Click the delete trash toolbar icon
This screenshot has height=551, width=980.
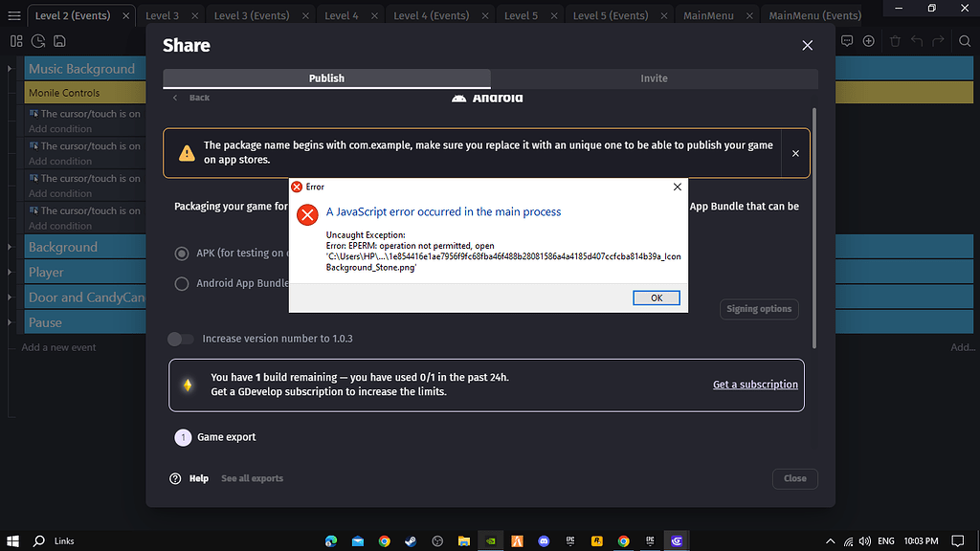[895, 41]
